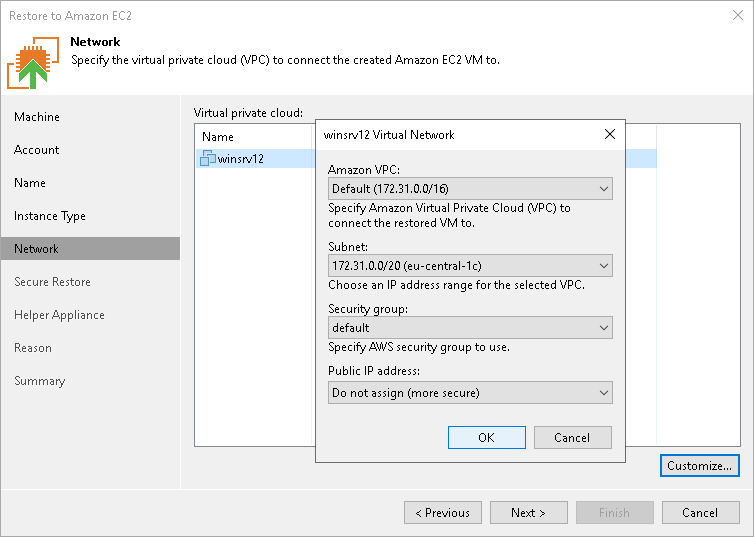Select the Network step
754x537 pixels.
click(x=90, y=249)
